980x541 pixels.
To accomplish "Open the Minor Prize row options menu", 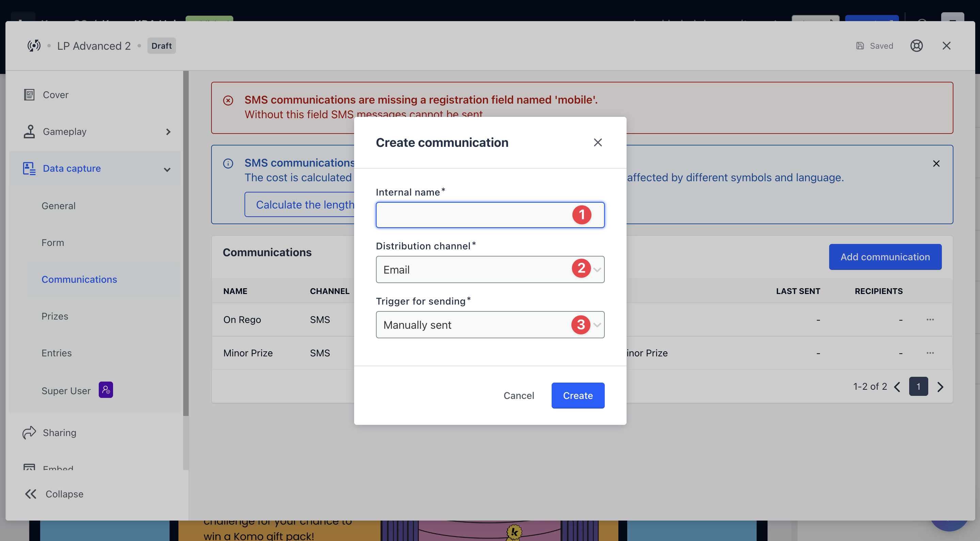I will pyautogui.click(x=930, y=353).
